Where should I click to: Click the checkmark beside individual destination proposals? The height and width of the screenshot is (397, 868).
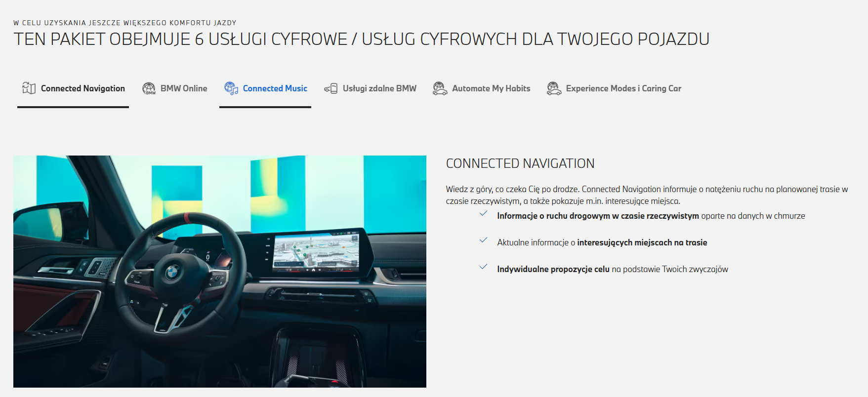pos(484,267)
